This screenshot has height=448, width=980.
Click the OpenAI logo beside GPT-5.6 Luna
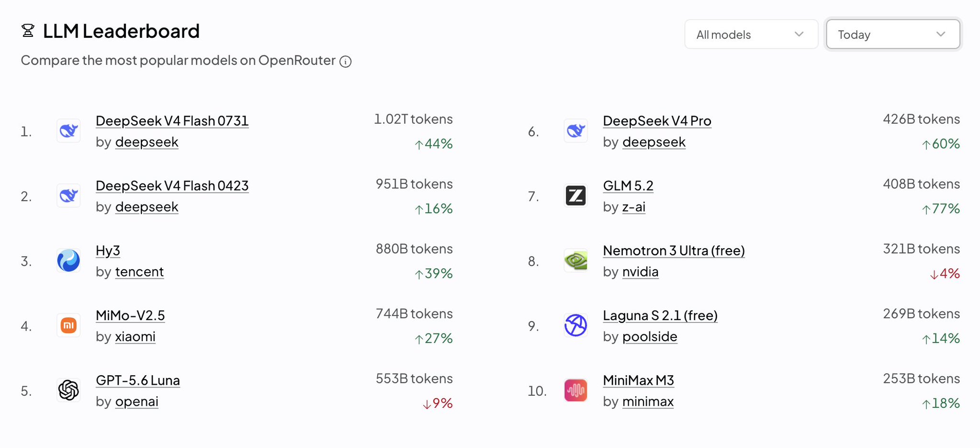68,390
